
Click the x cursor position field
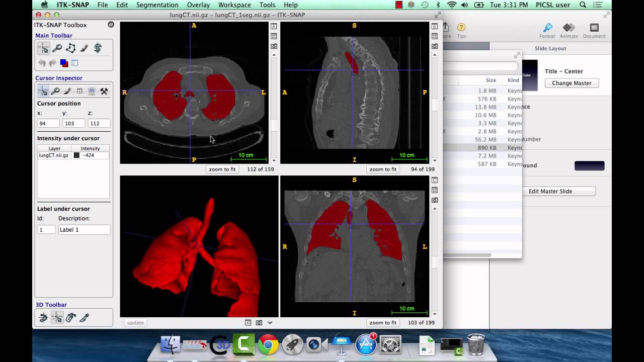(48, 123)
